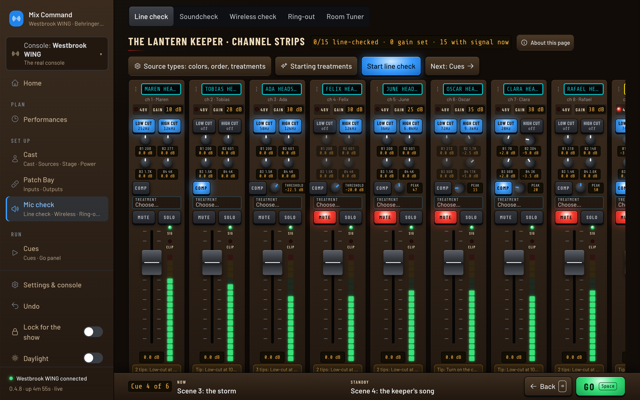640x400 pixels.
Task: Click the SIG indicator on Maren's channel
Action: 170,230
